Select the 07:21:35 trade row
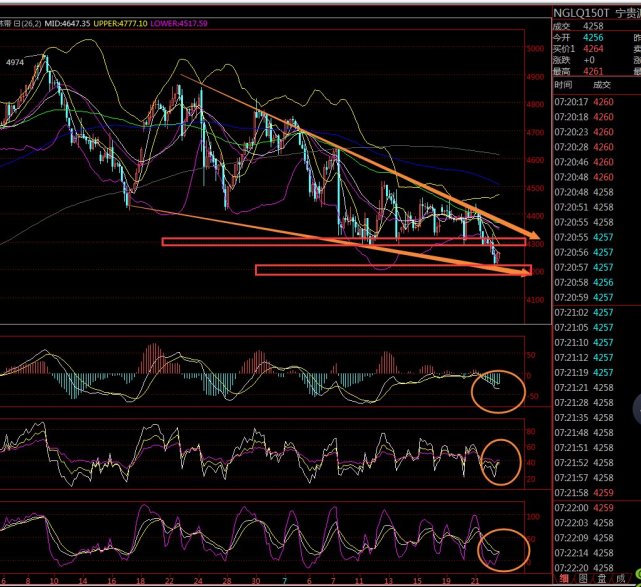Viewport: 641px width, 587px height. 584,418
